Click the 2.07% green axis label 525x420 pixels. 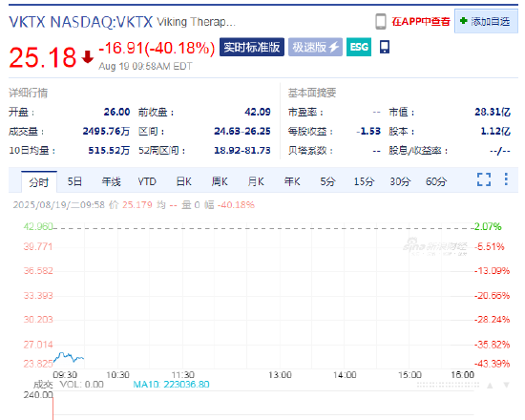coord(488,227)
